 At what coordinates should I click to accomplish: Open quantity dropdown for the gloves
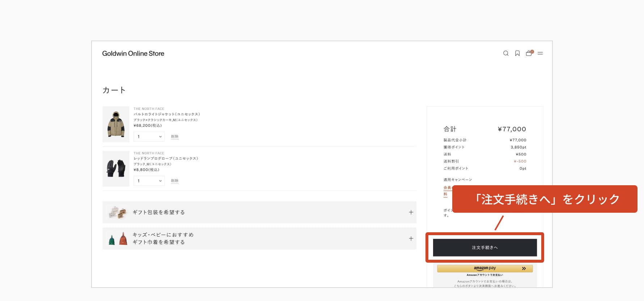pyautogui.click(x=149, y=181)
